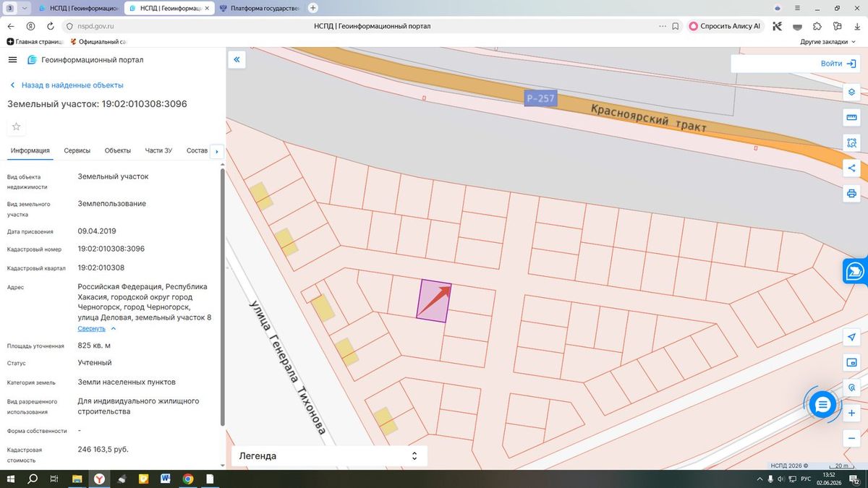Viewport: 868px width, 488px height.
Task: Locate my position on the map
Action: pyautogui.click(x=851, y=338)
